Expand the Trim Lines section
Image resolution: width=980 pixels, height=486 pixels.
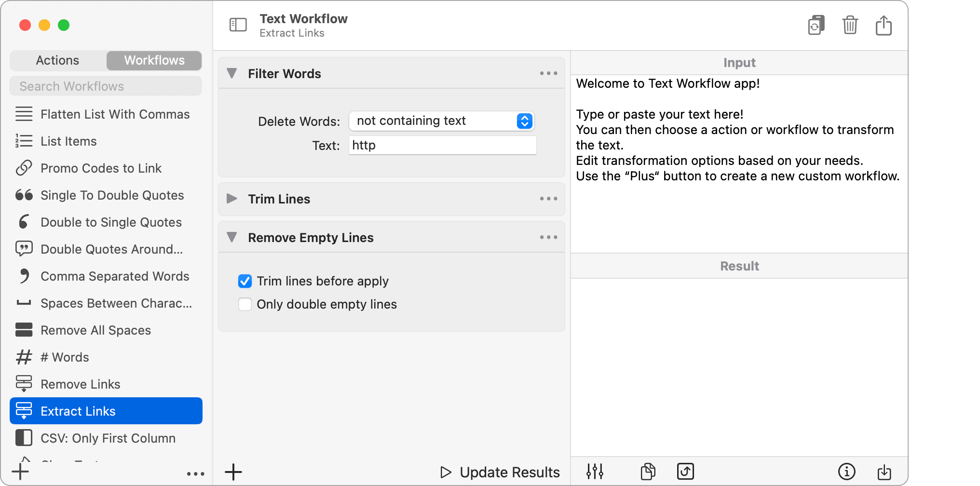click(232, 199)
